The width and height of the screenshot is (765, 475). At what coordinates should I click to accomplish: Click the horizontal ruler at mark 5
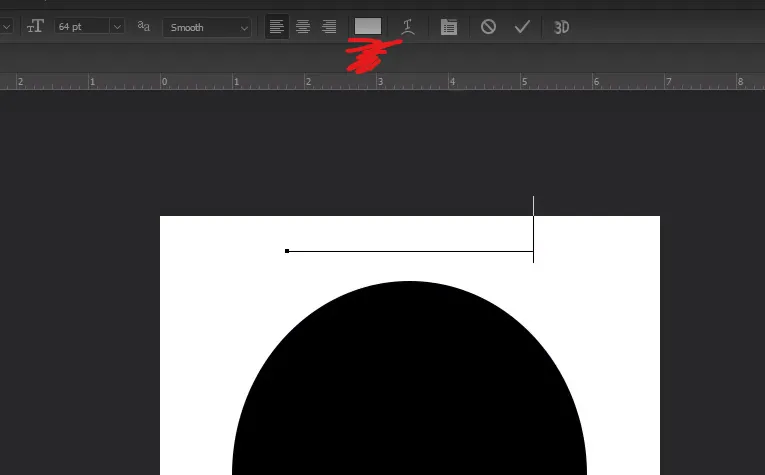[x=524, y=81]
